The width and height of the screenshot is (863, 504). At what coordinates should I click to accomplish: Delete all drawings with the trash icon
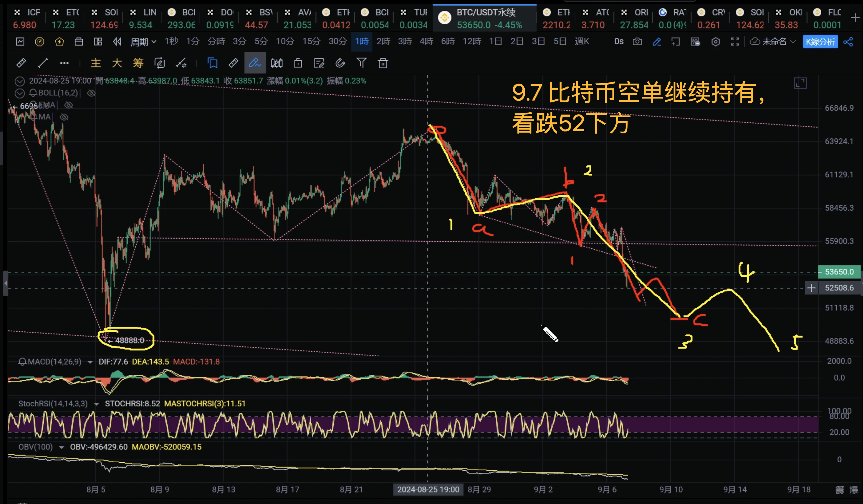click(x=383, y=63)
